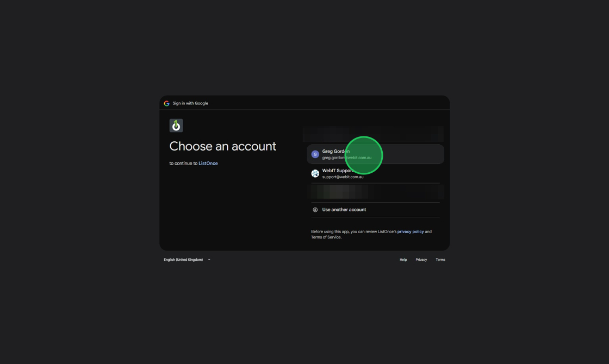Open the ListOnce link

click(x=208, y=164)
